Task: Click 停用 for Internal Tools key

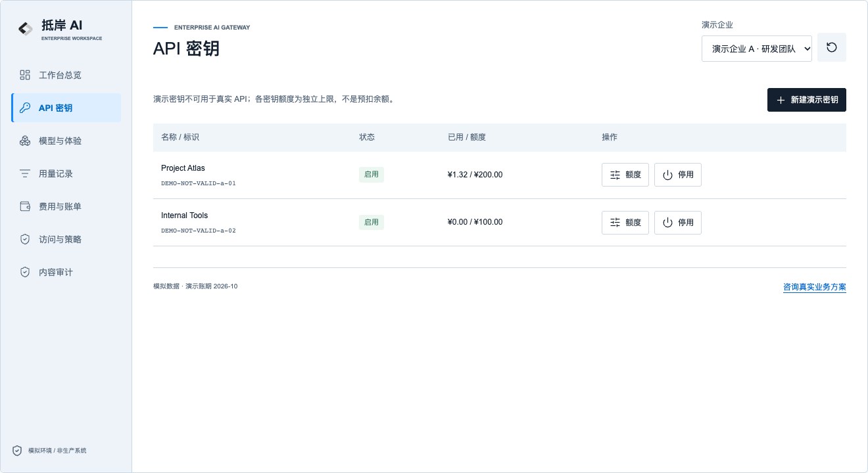Action: [x=678, y=223]
